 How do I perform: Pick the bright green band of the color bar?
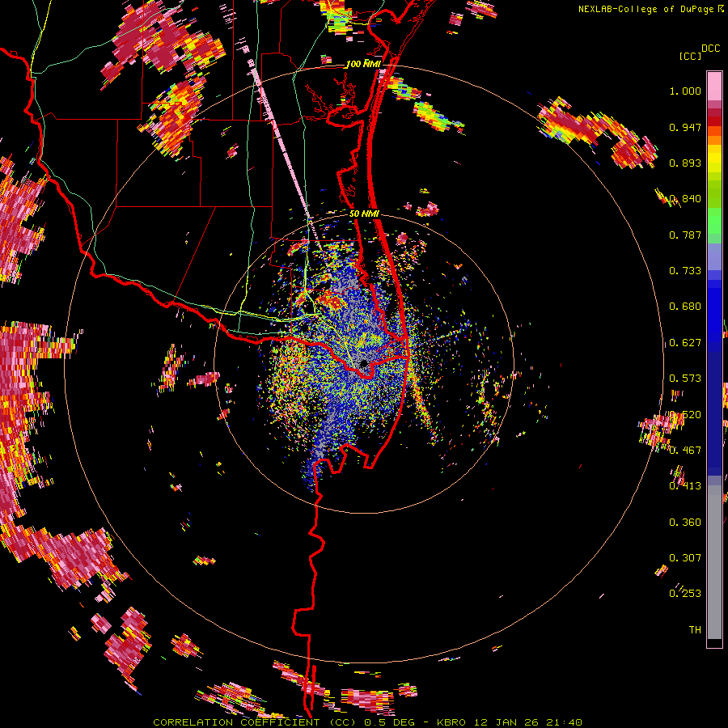coord(714,220)
